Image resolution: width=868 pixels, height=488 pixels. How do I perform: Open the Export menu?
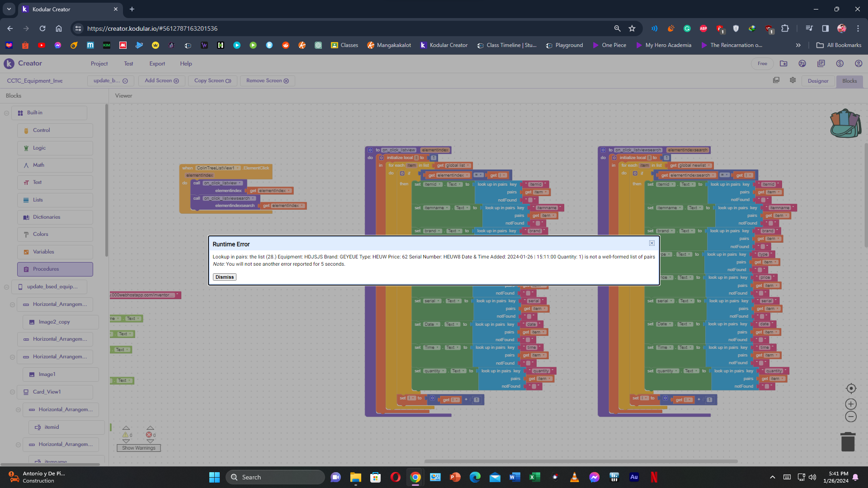tap(157, 64)
